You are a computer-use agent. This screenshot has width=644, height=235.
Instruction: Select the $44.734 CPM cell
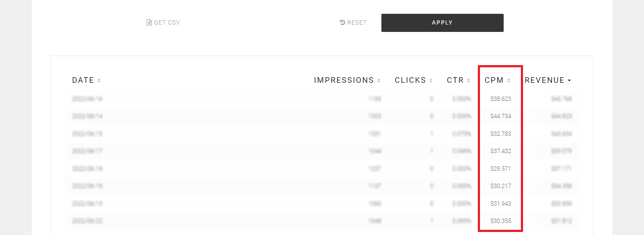(501, 116)
